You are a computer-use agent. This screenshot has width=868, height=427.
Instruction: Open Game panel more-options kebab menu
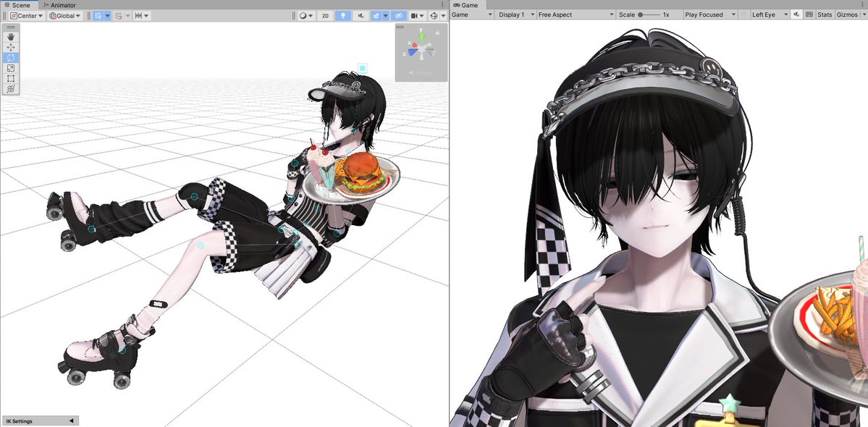(x=864, y=5)
